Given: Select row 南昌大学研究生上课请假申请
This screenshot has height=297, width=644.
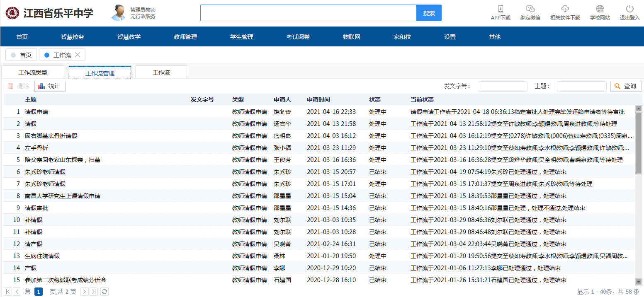Looking at the screenshot, I should (x=319, y=196).
